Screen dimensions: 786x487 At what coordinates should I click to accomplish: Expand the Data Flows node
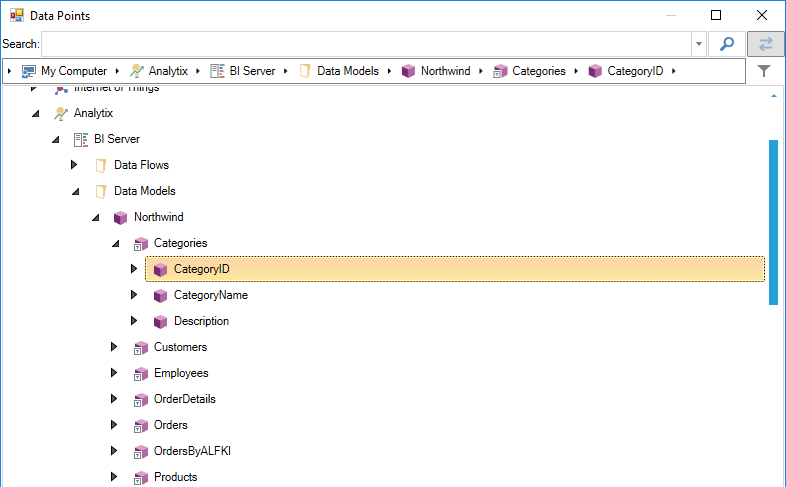(75, 165)
